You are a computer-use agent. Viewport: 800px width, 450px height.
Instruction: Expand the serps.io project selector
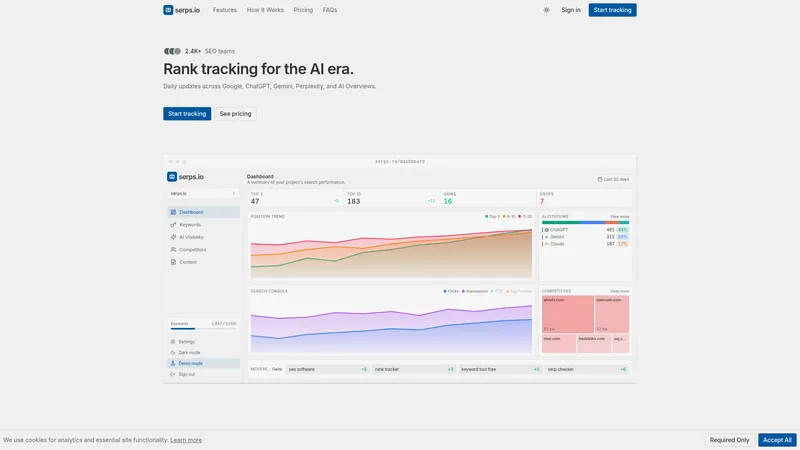203,193
